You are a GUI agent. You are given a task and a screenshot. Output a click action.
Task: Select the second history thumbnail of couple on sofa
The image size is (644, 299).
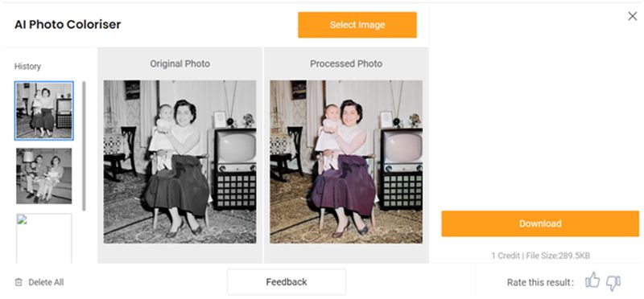(44, 176)
